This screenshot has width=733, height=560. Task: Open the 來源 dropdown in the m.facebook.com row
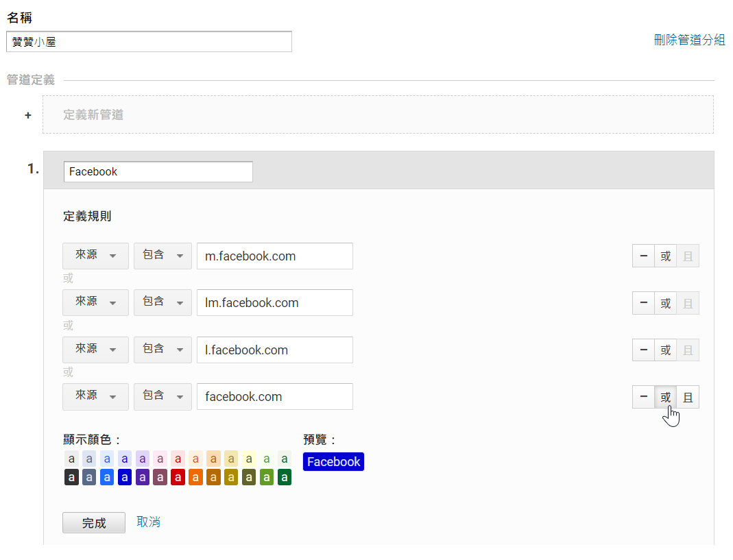pyautogui.click(x=95, y=256)
